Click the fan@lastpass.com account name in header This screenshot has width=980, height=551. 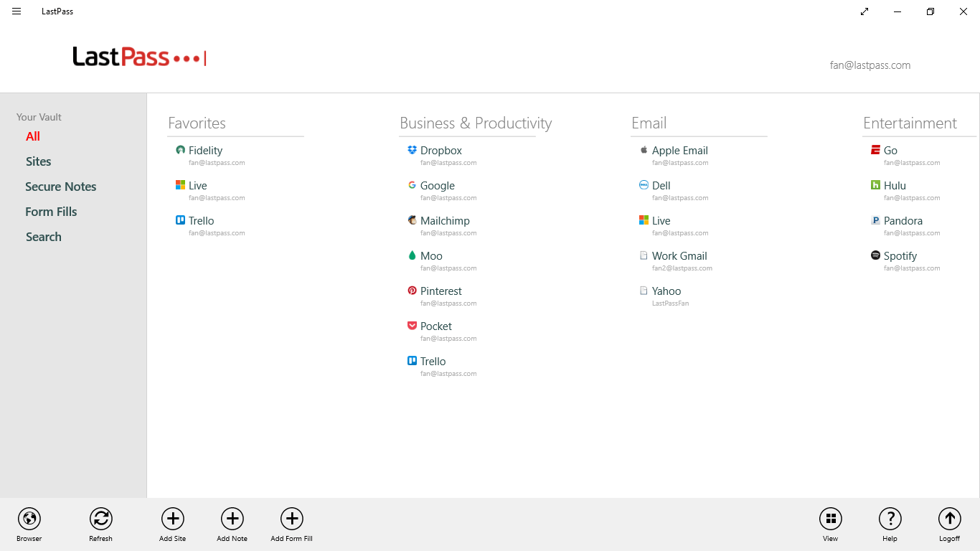[870, 65]
